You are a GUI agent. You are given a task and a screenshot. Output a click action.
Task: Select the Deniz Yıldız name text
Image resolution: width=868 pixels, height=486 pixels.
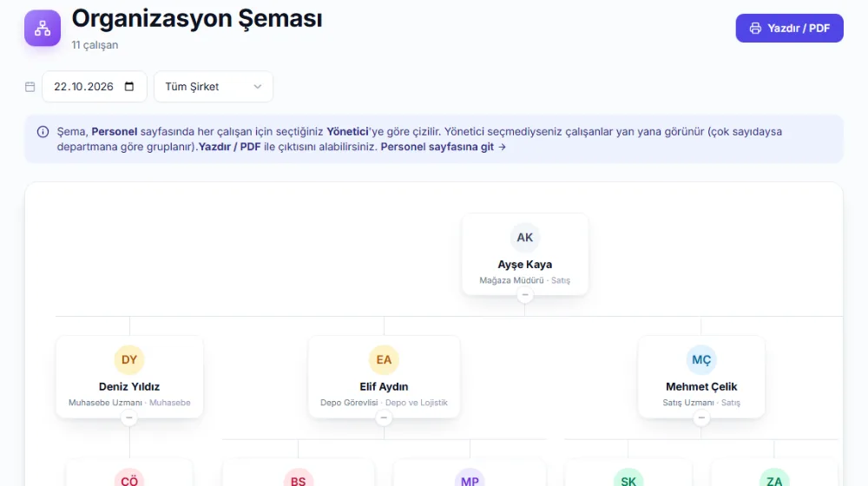click(129, 386)
